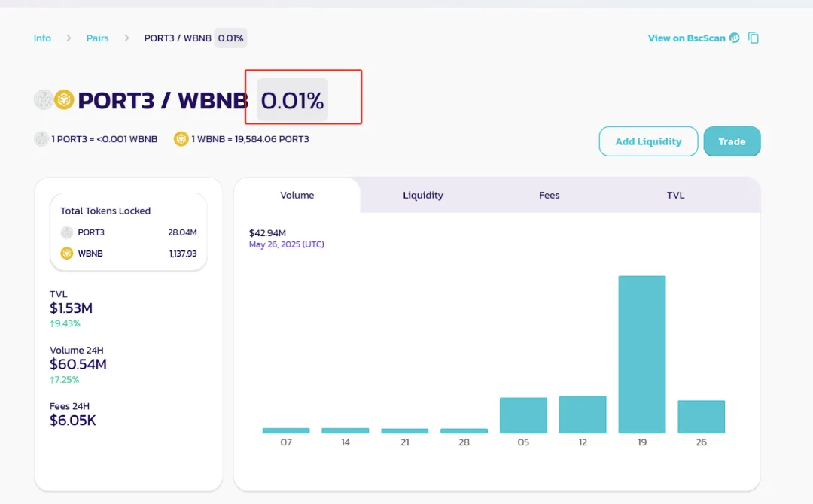Navigate to the Pairs breadcrumb link
Viewport: 813px width, 504px height.
[x=97, y=38]
